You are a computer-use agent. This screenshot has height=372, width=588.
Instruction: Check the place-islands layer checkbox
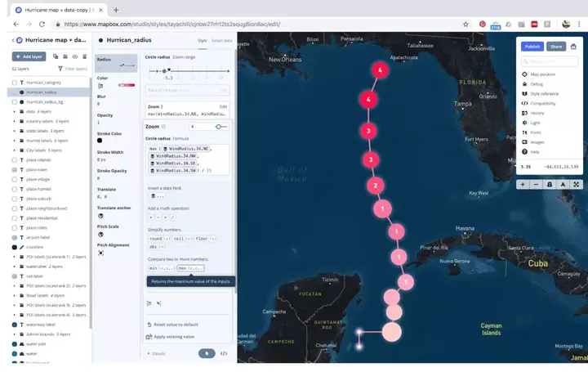pyautogui.click(x=15, y=159)
